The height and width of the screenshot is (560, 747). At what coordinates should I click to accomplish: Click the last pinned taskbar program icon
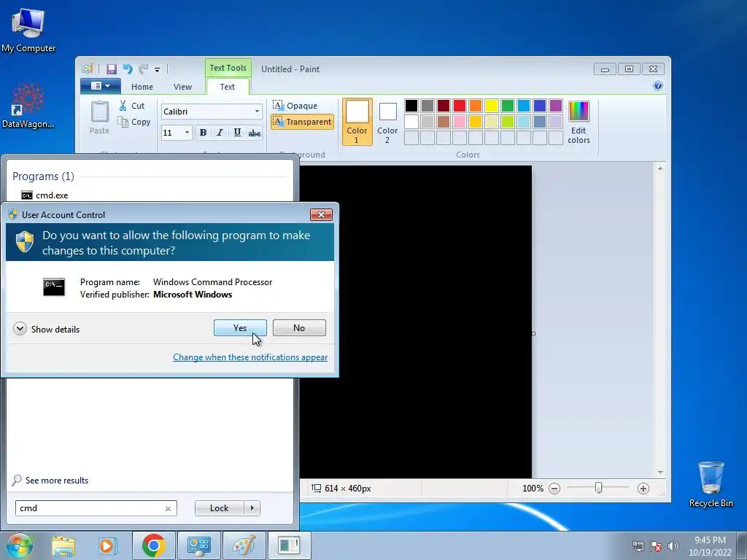coord(289,545)
